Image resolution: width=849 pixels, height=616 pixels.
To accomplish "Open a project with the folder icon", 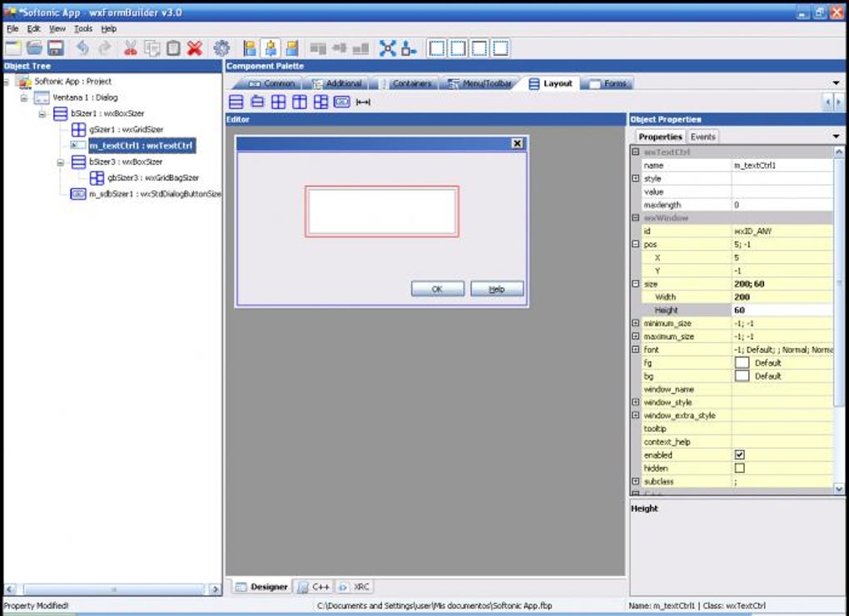I will tap(34, 48).
